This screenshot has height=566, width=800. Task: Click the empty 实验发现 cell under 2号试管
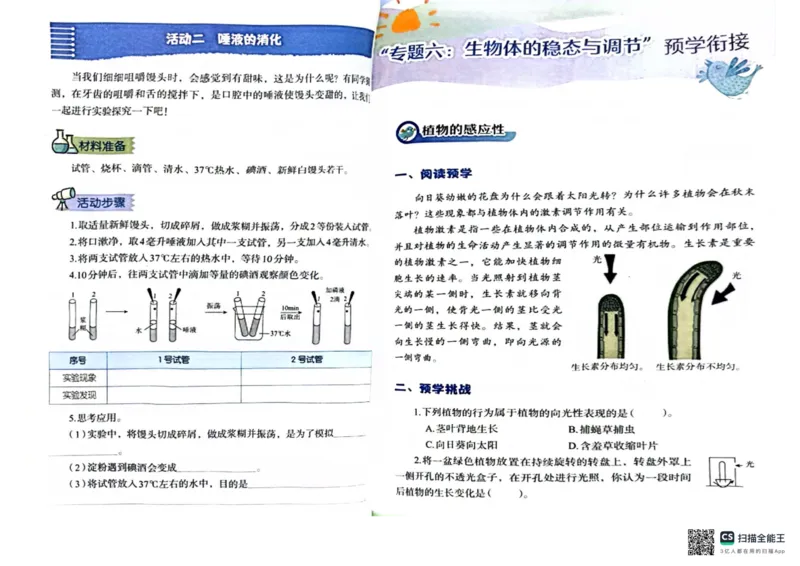[x=306, y=395]
